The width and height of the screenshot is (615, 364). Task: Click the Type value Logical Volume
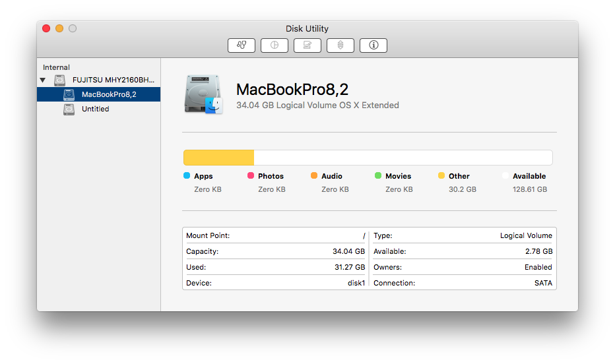point(526,235)
